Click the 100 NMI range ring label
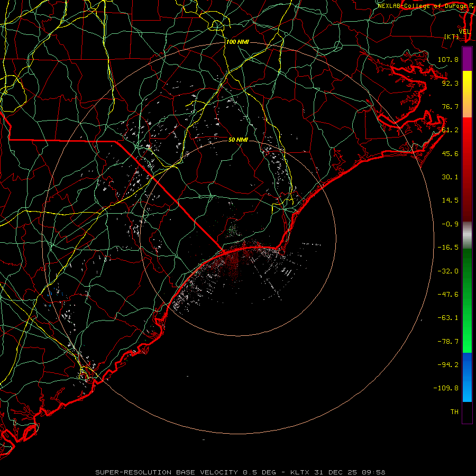Image resolution: width=476 pixels, height=476 pixels. pyautogui.click(x=237, y=42)
